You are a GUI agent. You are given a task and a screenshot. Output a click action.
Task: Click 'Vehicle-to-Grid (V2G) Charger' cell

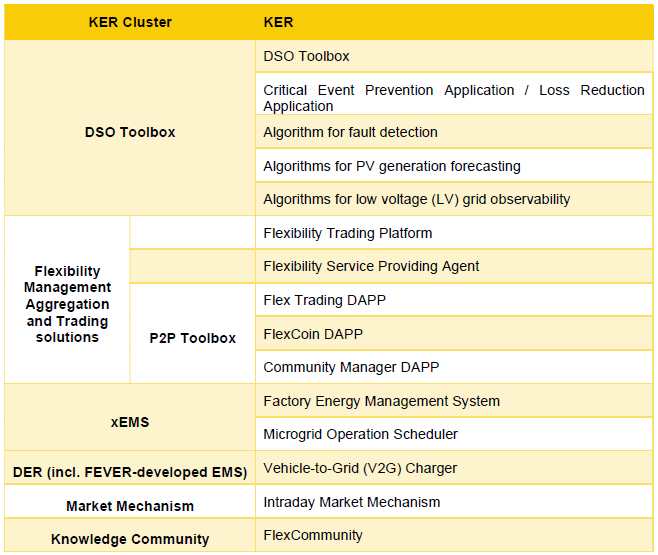pos(454,468)
